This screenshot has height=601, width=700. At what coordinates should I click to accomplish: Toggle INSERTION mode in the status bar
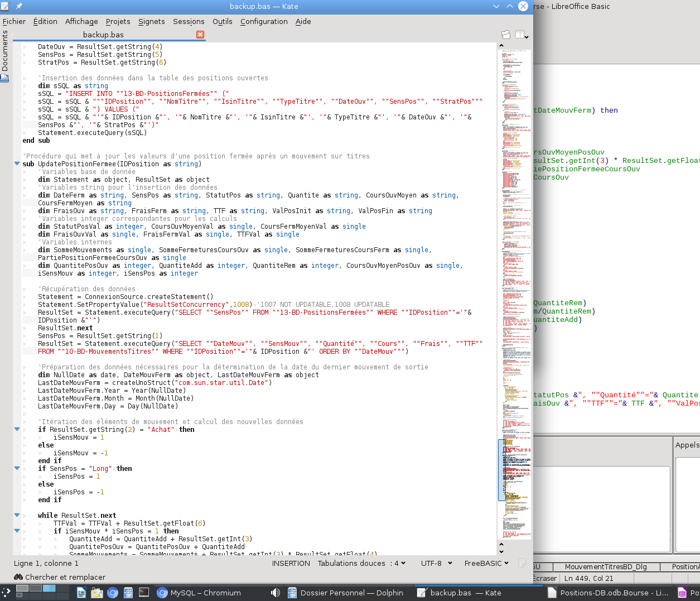291,563
